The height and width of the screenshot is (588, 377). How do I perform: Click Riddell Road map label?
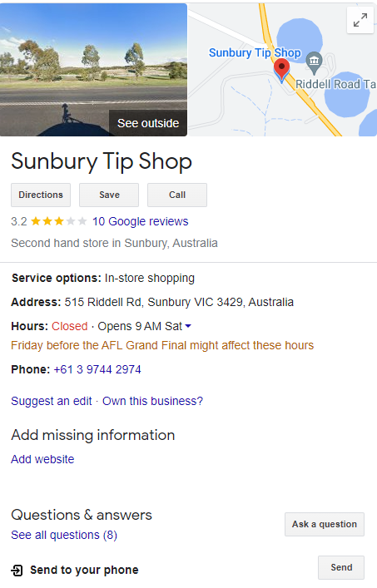coord(335,84)
